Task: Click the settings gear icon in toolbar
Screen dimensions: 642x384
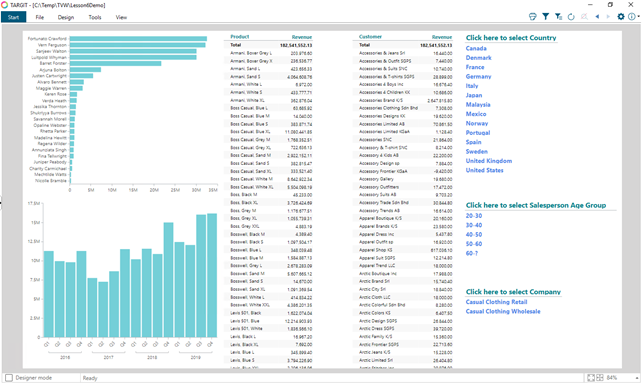Action: click(x=621, y=17)
